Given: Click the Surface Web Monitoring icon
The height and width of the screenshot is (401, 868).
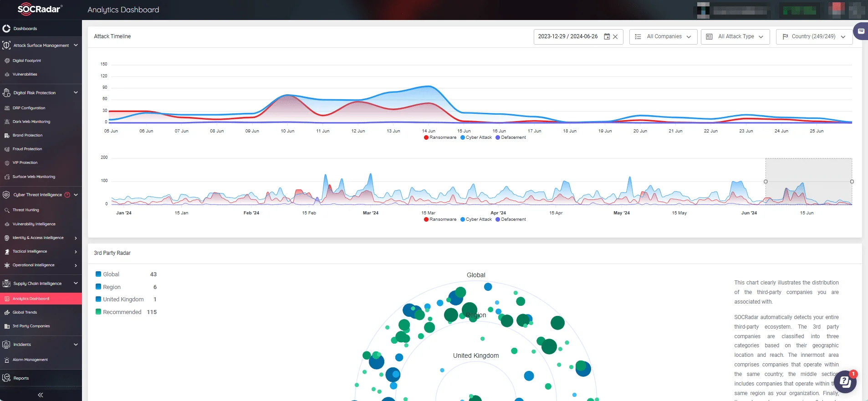Looking at the screenshot, I should pyautogui.click(x=7, y=177).
